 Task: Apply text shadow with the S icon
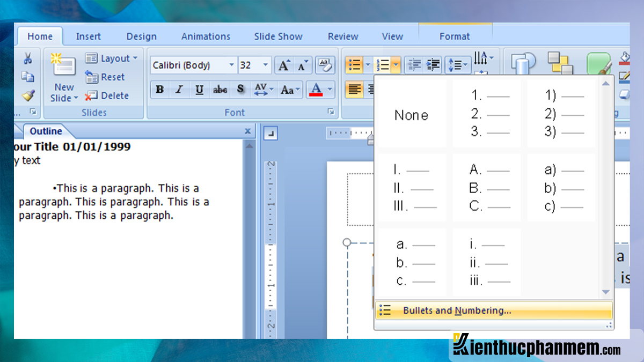(x=240, y=90)
